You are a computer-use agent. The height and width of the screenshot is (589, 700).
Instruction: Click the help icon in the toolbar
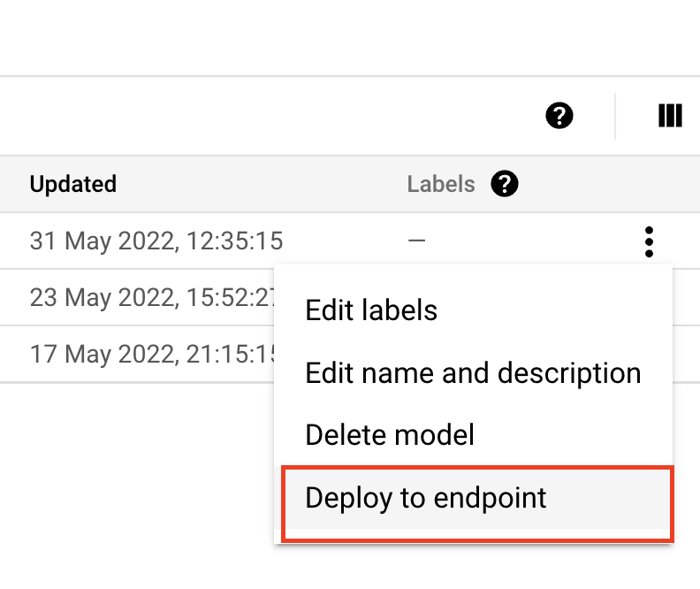[x=559, y=116]
